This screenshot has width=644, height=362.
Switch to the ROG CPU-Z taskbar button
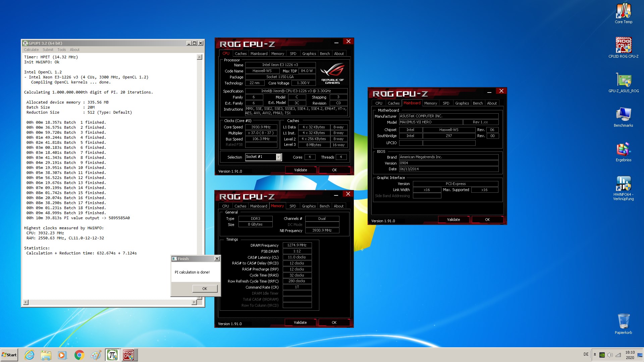pyautogui.click(x=129, y=355)
